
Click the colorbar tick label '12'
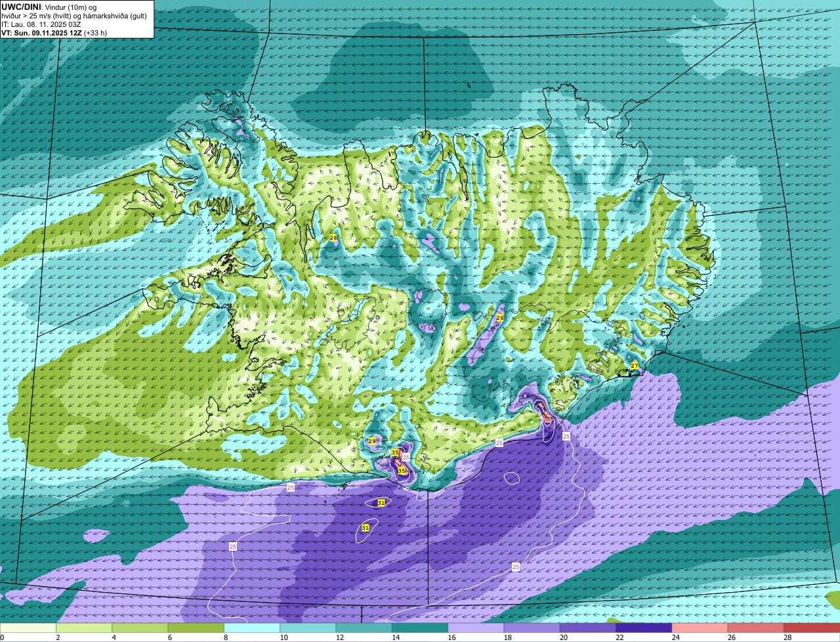pyautogui.click(x=339, y=637)
